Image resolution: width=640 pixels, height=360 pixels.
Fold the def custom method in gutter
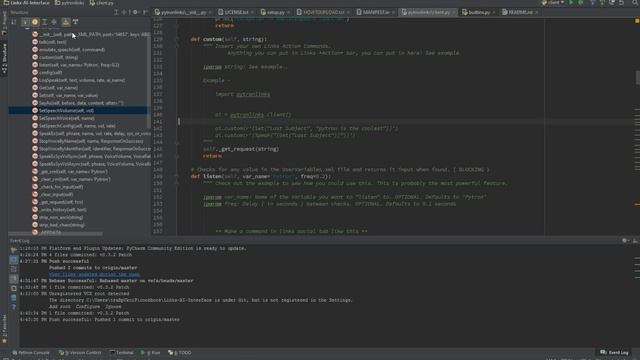click(x=178, y=39)
